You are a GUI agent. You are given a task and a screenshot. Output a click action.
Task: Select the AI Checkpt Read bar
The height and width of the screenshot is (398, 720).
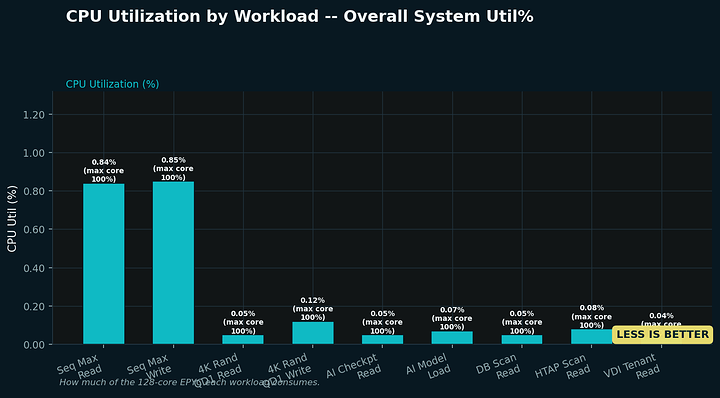[382, 339]
